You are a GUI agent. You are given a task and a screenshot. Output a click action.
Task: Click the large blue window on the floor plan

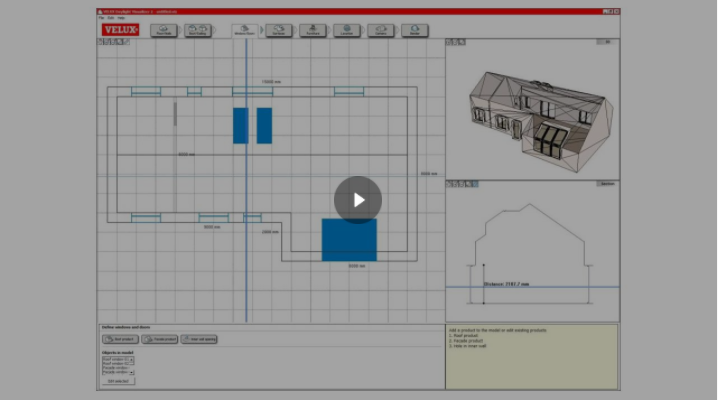pos(348,240)
